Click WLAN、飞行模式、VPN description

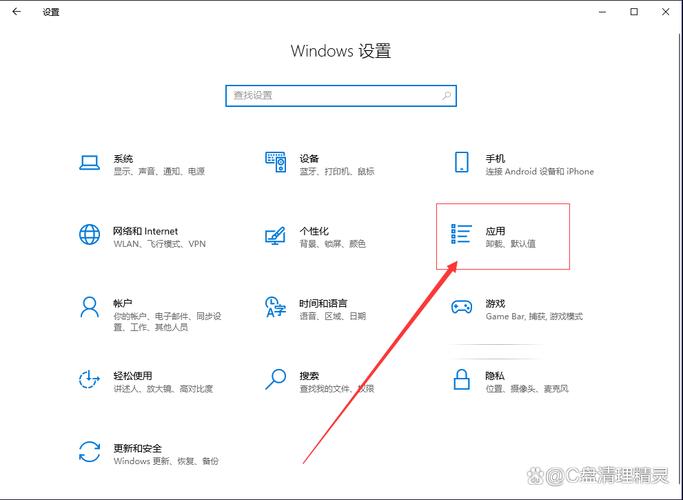[x=159, y=244]
